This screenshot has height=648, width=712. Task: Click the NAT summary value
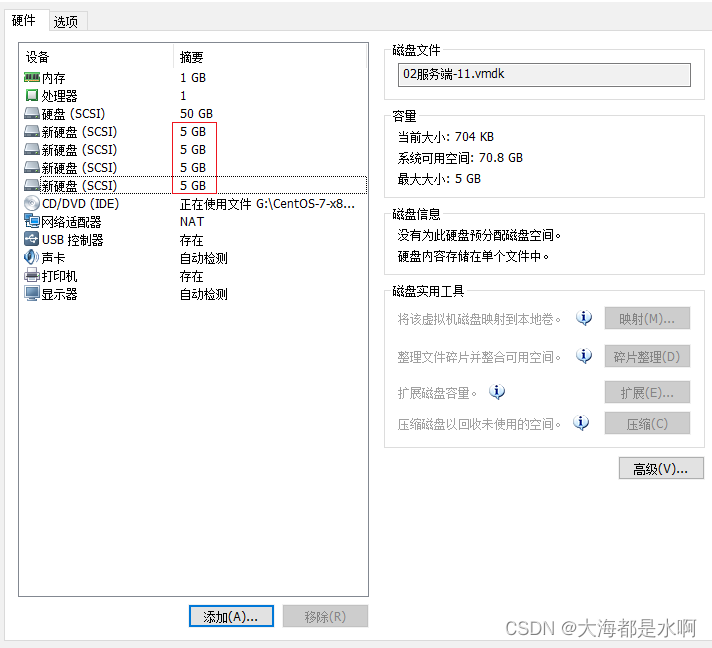click(x=192, y=222)
